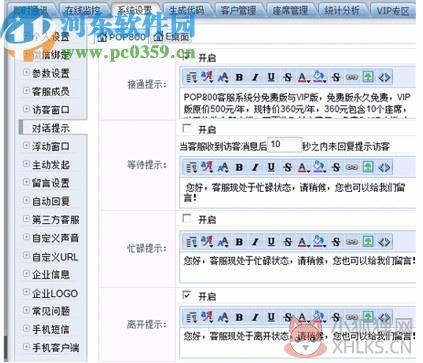This screenshot has height=363, width=423.
Task: Open 自定义URL settings in sidebar
Action: (x=55, y=257)
